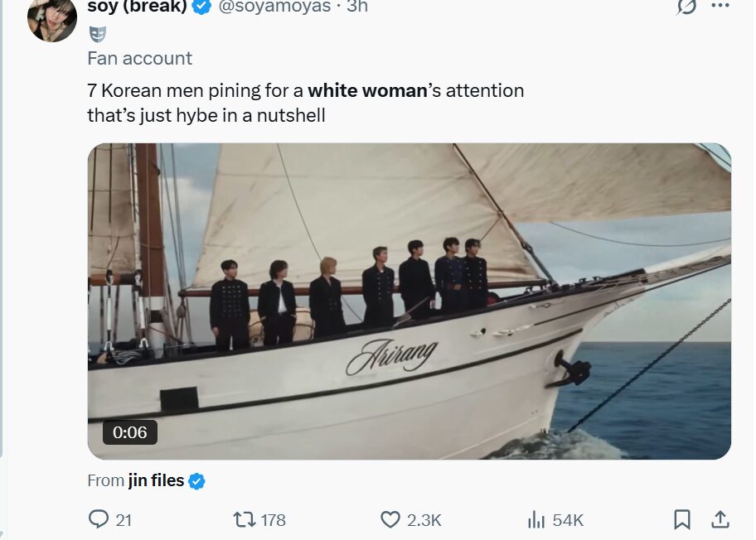Click the tweet text about hybe
The image size is (756, 540).
[305, 103]
